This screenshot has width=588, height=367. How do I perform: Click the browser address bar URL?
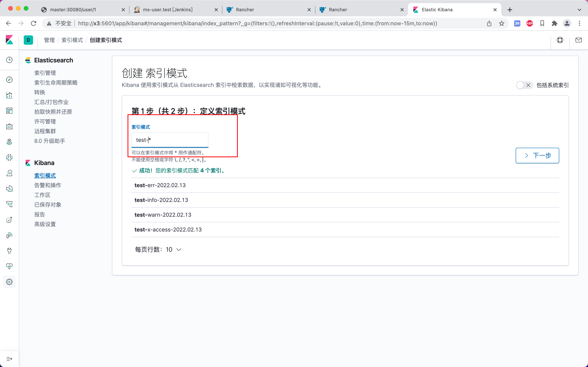(x=257, y=23)
